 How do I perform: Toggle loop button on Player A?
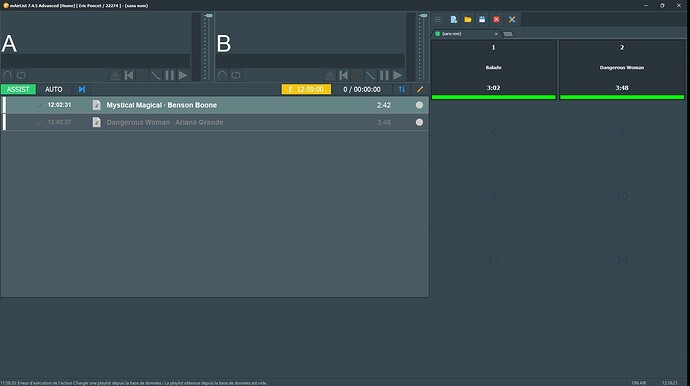point(21,75)
